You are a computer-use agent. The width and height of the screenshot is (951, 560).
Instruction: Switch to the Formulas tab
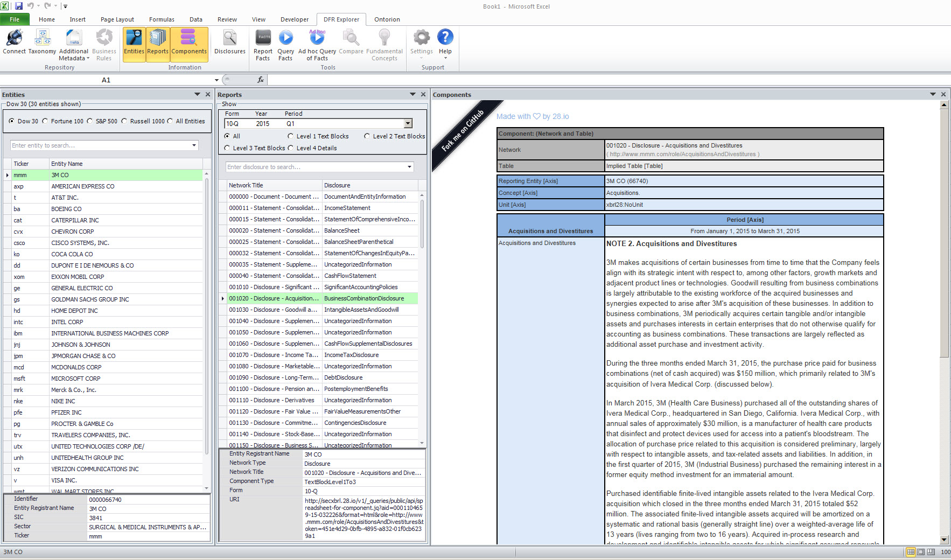(162, 19)
